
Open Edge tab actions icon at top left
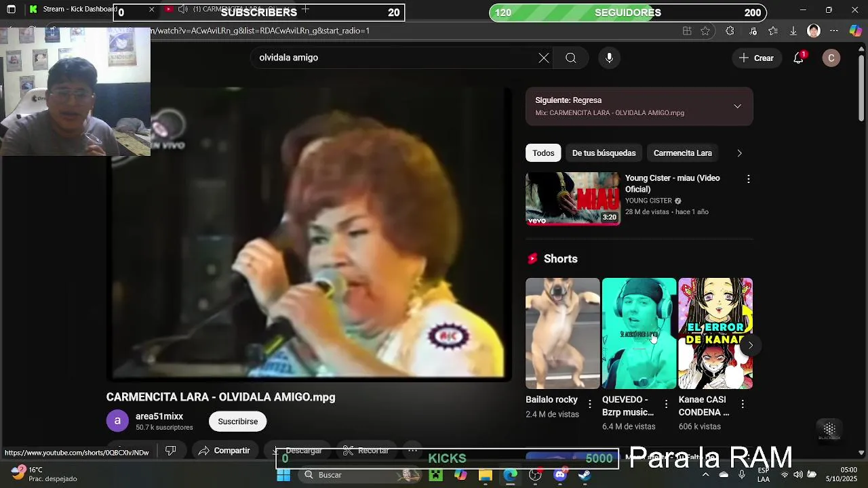coord(11,9)
